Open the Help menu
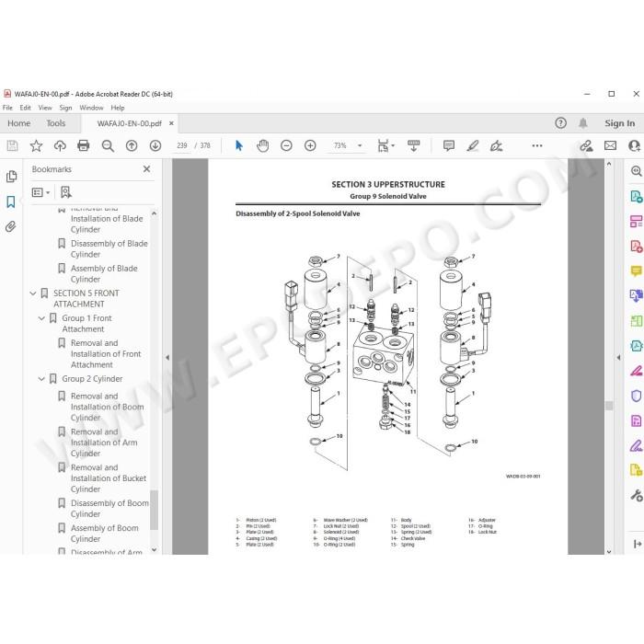The height and width of the screenshot is (644, 644). (x=118, y=108)
